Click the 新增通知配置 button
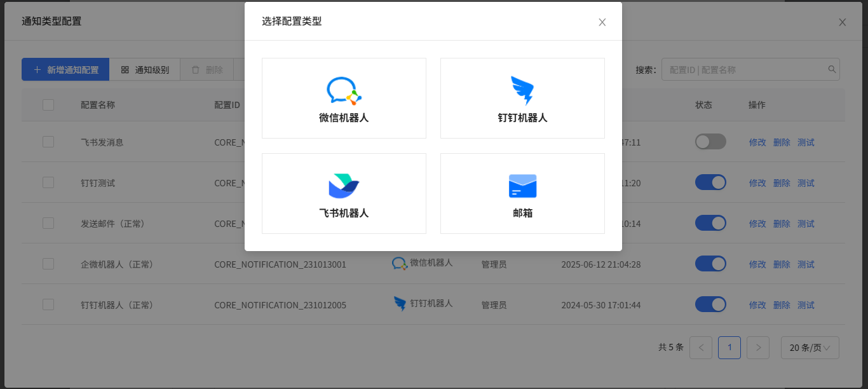This screenshot has height=389, width=868. [65, 70]
